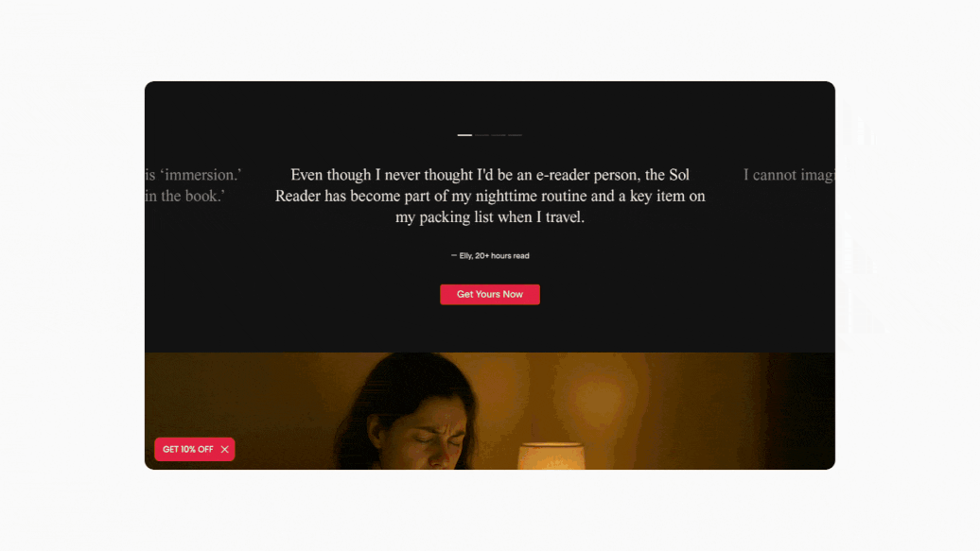Dismiss the GET 10% OFF badge with its X

point(224,449)
